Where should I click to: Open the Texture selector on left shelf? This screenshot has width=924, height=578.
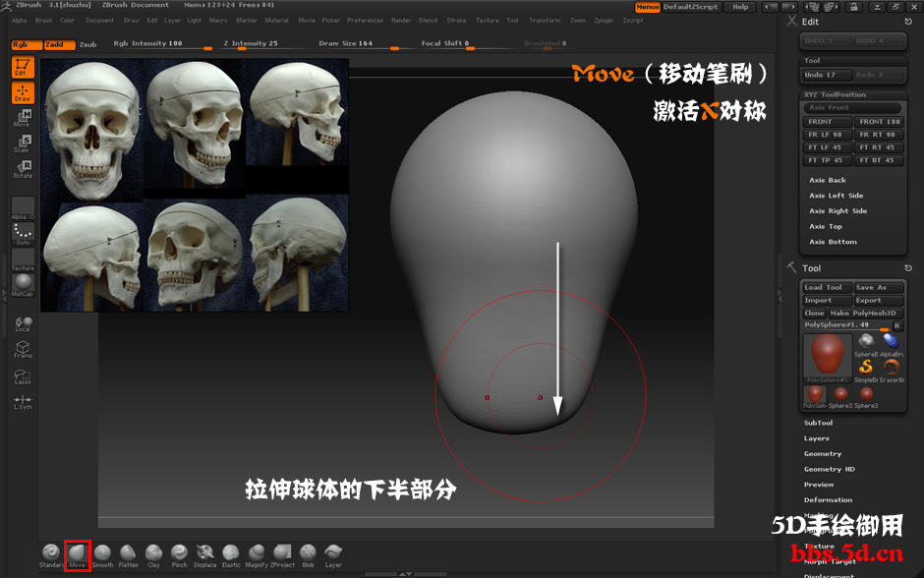click(23, 260)
